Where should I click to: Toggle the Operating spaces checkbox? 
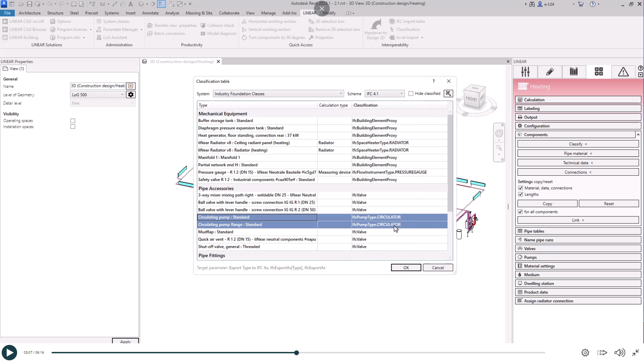pyautogui.click(x=73, y=121)
